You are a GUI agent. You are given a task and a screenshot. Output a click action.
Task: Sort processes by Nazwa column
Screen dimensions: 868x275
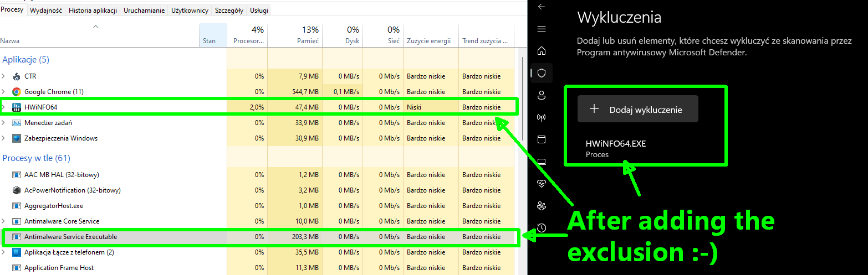(x=10, y=41)
